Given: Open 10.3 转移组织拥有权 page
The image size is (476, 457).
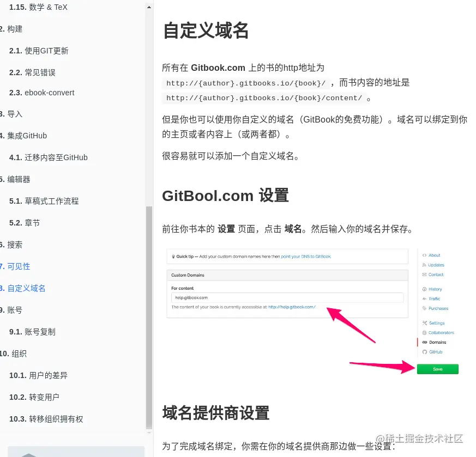Looking at the screenshot, I should (x=46, y=419).
